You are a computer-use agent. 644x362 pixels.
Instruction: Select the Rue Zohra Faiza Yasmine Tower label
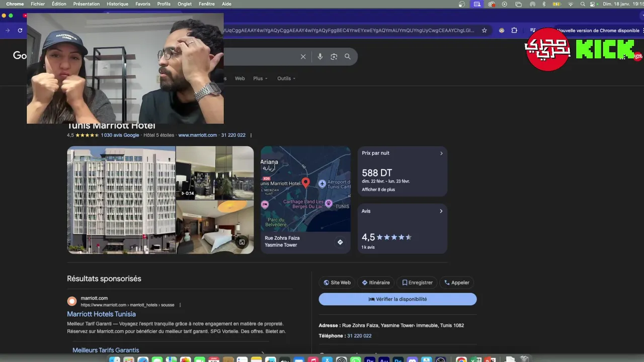[282, 241]
